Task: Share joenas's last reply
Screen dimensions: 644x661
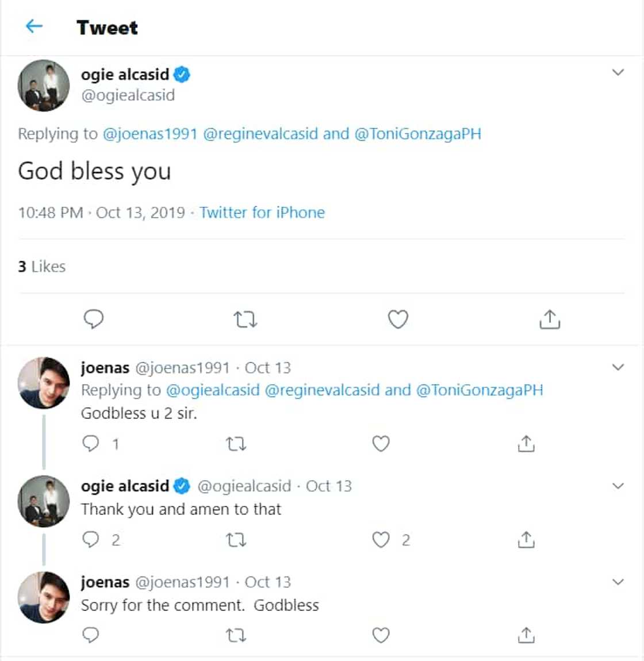Action: click(x=525, y=635)
